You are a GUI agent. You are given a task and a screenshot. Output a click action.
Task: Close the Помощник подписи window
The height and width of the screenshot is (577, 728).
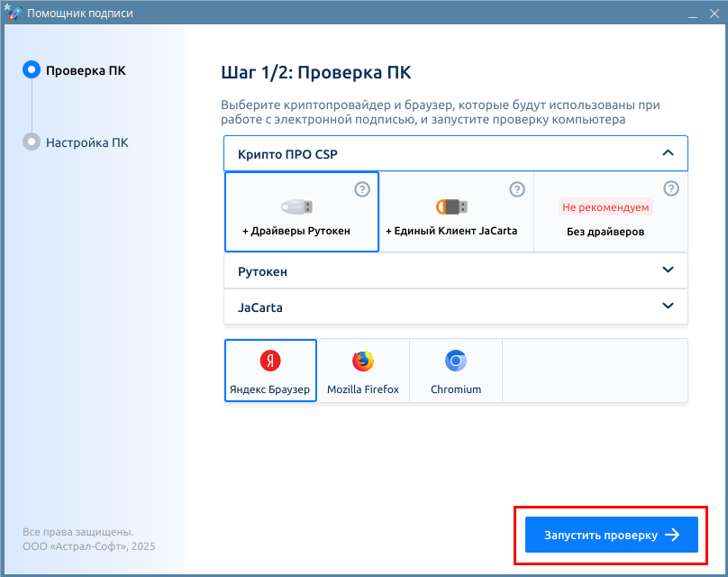pos(714,14)
